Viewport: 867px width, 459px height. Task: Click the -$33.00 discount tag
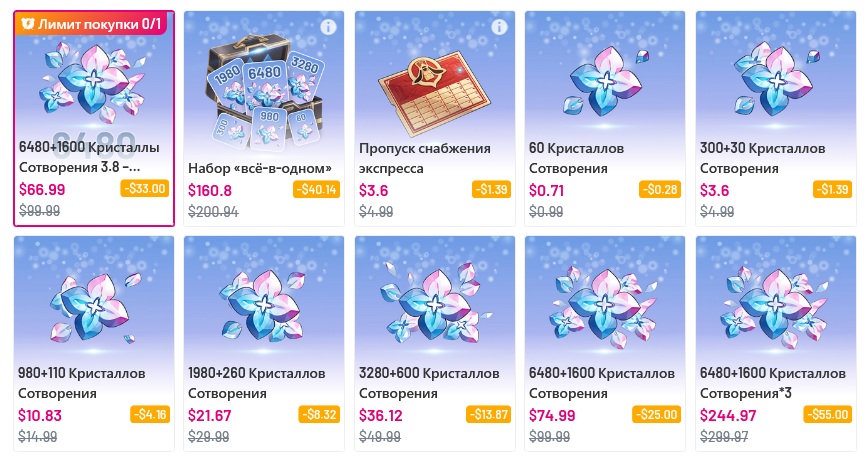[x=145, y=189]
